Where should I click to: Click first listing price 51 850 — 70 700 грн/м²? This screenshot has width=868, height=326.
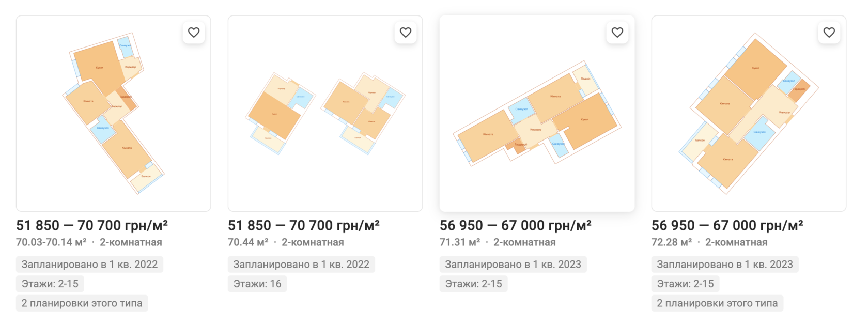(x=92, y=225)
